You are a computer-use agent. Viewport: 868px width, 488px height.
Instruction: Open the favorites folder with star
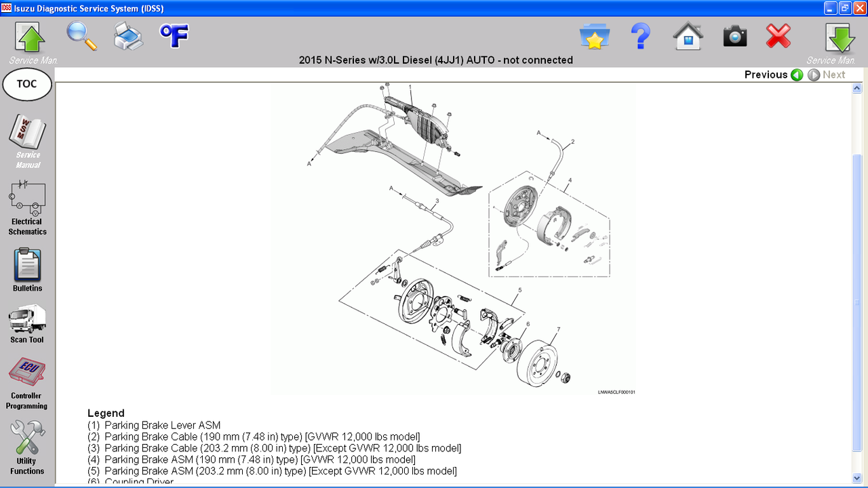click(595, 36)
